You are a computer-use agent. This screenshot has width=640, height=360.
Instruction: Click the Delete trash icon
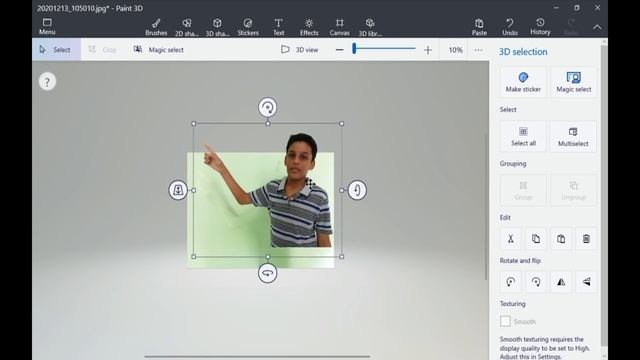[586, 239]
